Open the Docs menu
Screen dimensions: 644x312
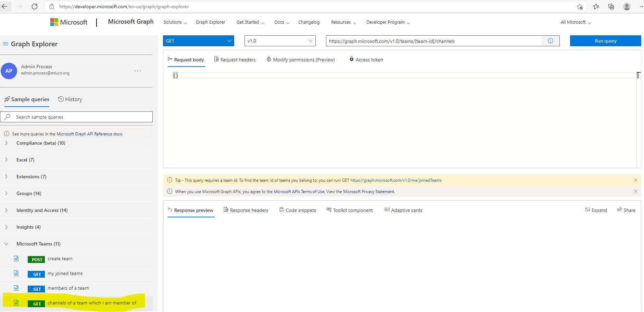282,22
